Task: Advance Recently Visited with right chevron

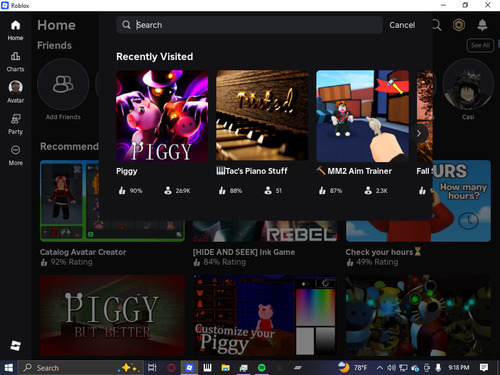Action: (x=419, y=133)
